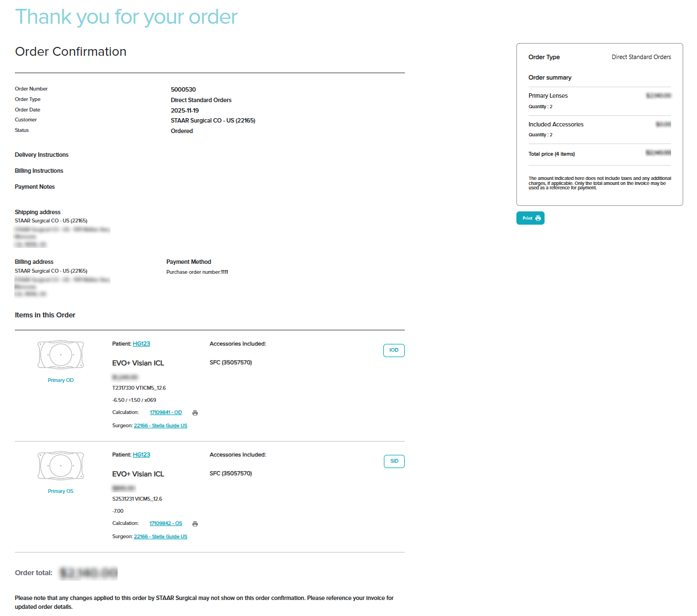Click the purchase order number text

(x=197, y=272)
